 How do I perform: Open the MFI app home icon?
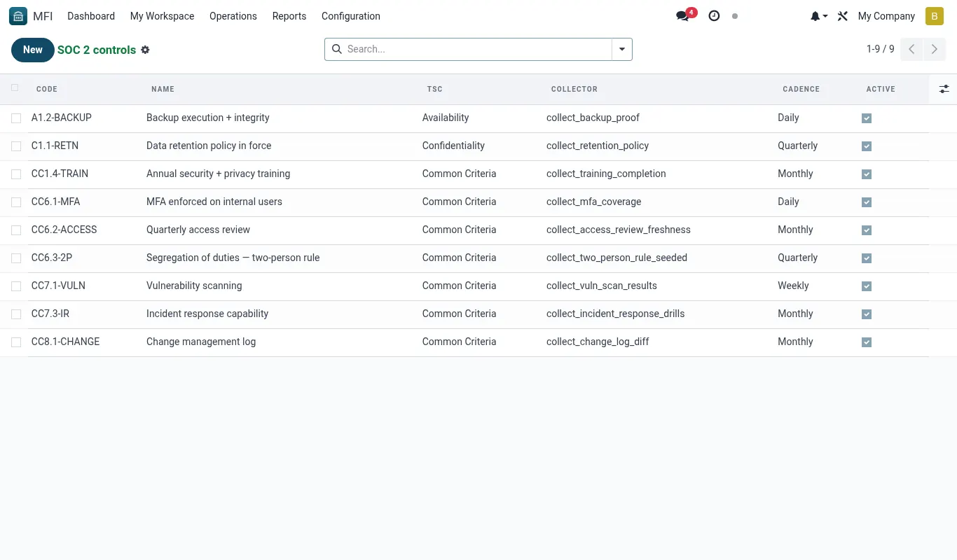point(18,16)
